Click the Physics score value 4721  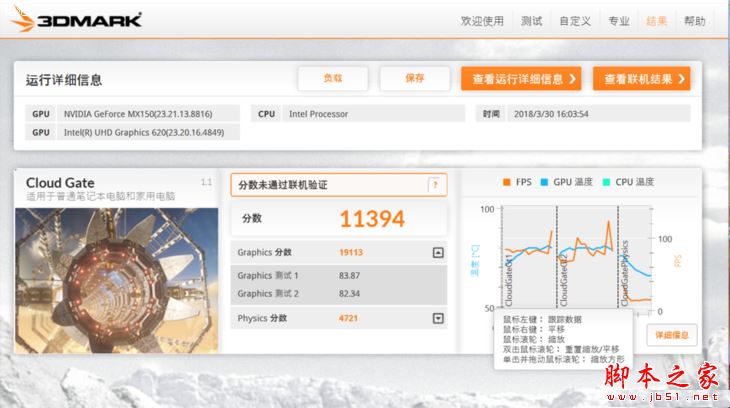[348, 319]
